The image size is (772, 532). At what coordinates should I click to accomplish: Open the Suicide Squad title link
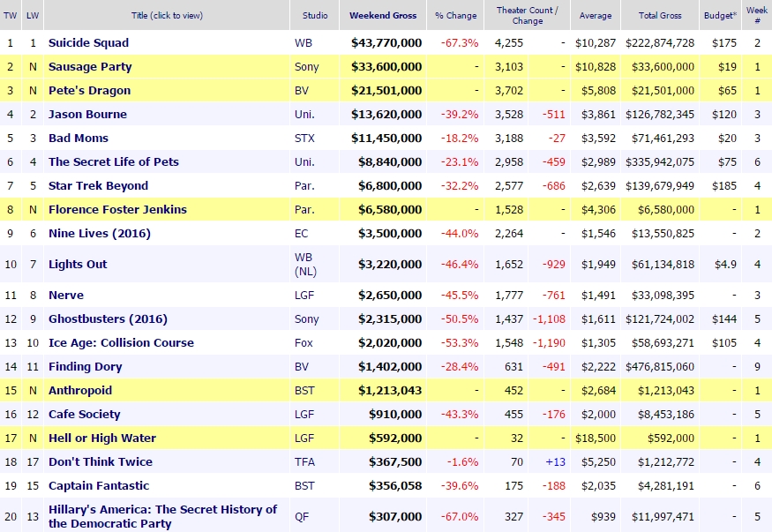pos(88,43)
